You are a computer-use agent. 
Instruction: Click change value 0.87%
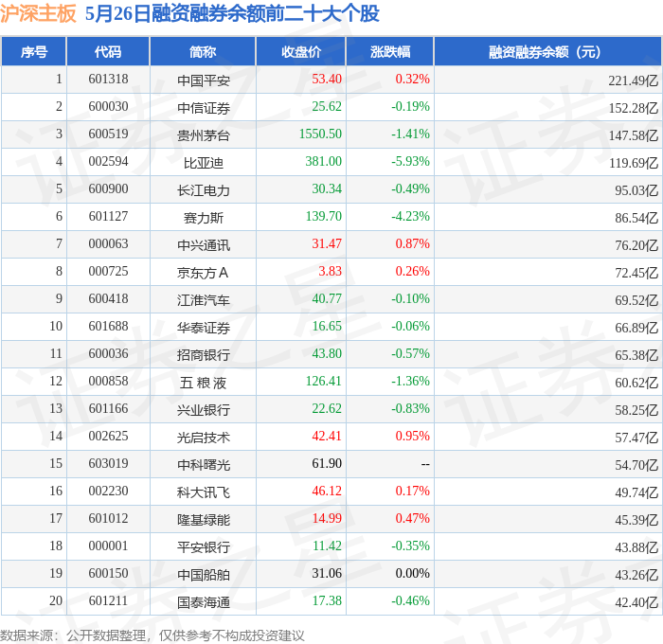click(412, 244)
